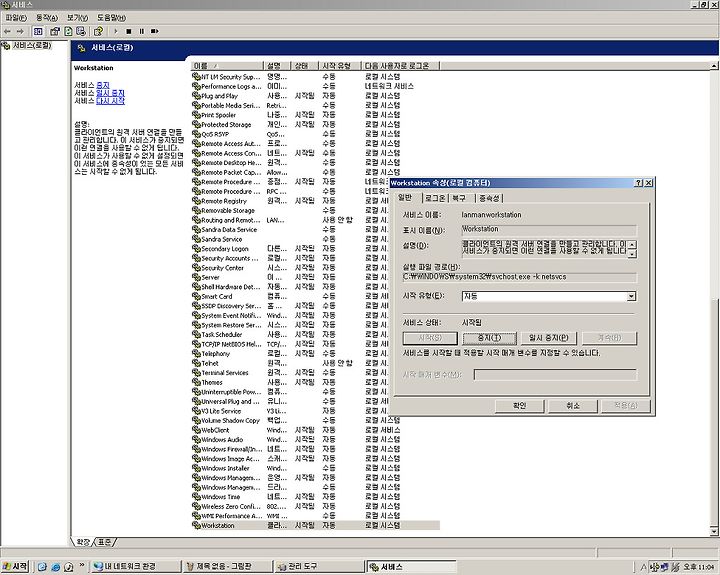Switch to 제목 없음 - 그림판 taskbar window
Screen dimensions: 720x575
coord(227,566)
